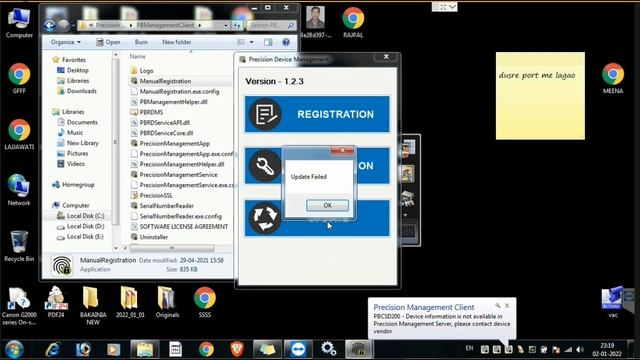The height and width of the screenshot is (360, 640).
Task: Close Precision Device Management window
Action: [x=386, y=57]
